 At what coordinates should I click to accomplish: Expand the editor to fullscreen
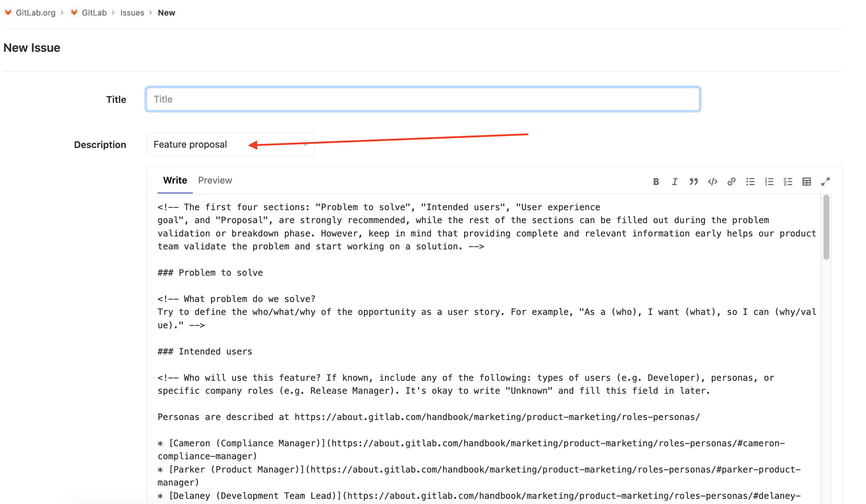click(x=826, y=182)
